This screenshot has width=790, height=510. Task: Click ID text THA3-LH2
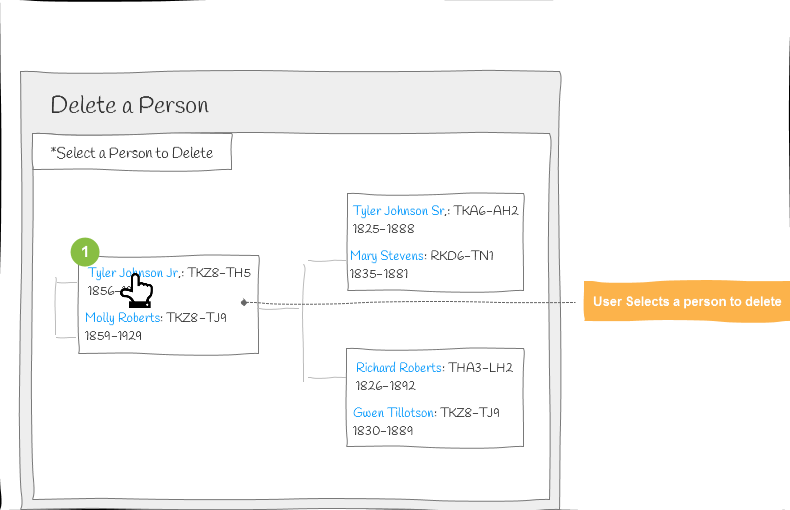pos(481,368)
